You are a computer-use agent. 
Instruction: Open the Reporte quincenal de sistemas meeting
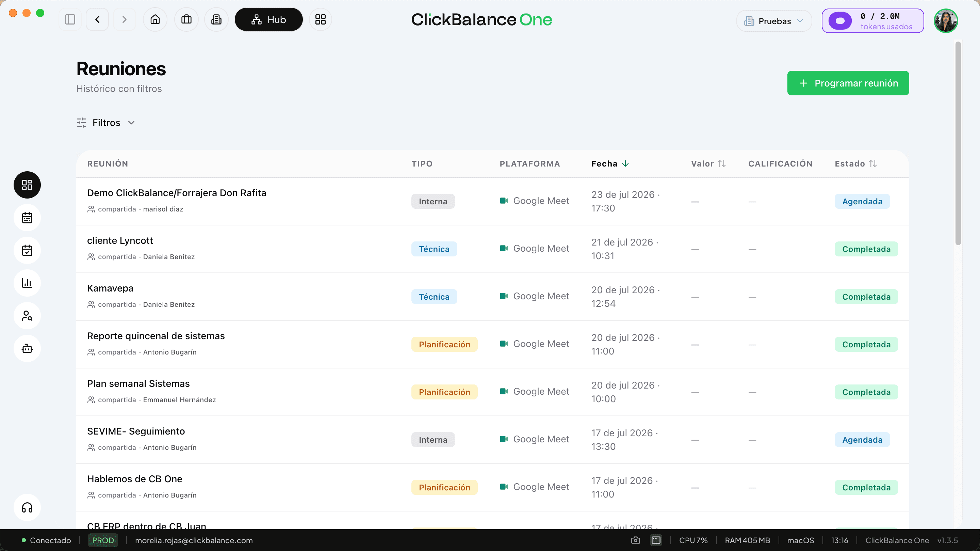tap(156, 336)
